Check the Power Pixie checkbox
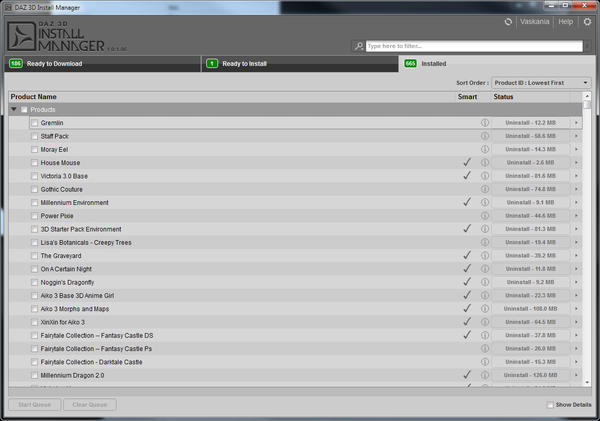600x421 pixels. tap(34, 216)
